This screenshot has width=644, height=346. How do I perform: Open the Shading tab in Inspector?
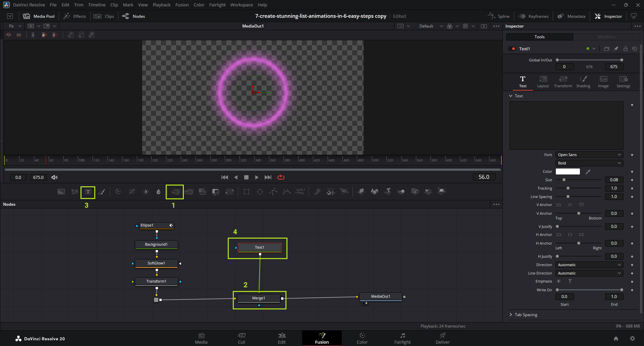pyautogui.click(x=583, y=82)
